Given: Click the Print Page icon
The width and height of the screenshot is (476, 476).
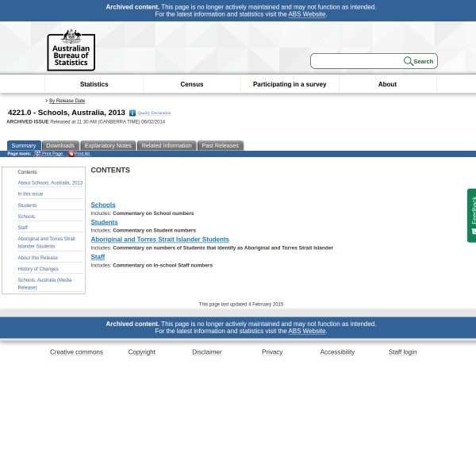Looking at the screenshot, I should [37, 154].
